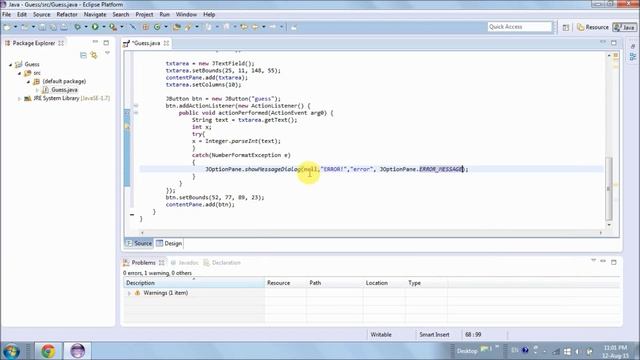Screen dimensions: 640x360
Task: Open the Package Explorer view menu
Action: coord(107,53)
